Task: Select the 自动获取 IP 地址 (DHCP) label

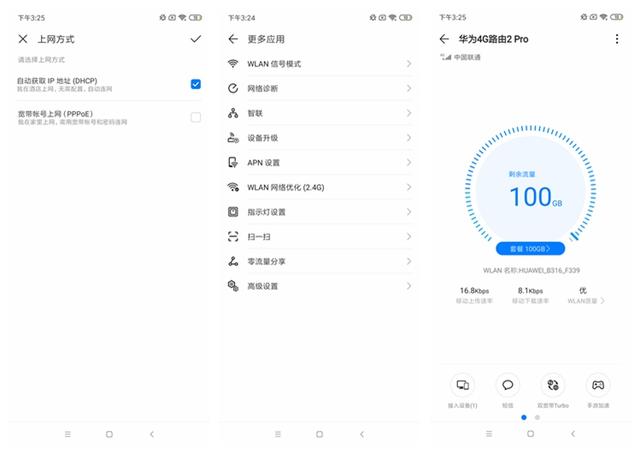Action: pyautogui.click(x=57, y=81)
